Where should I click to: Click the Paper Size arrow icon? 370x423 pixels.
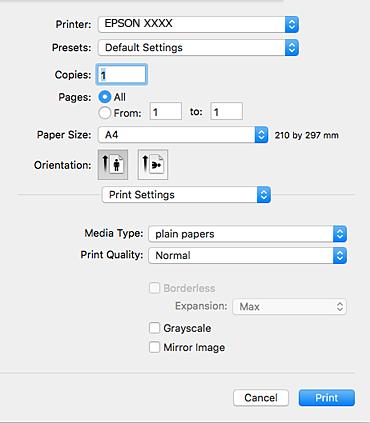[x=261, y=135]
